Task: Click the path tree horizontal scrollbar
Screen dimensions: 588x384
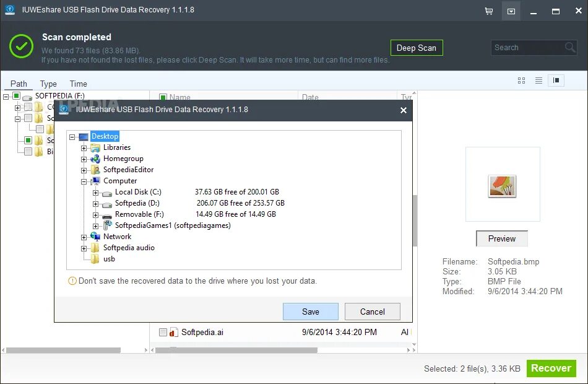Action: tap(63, 350)
